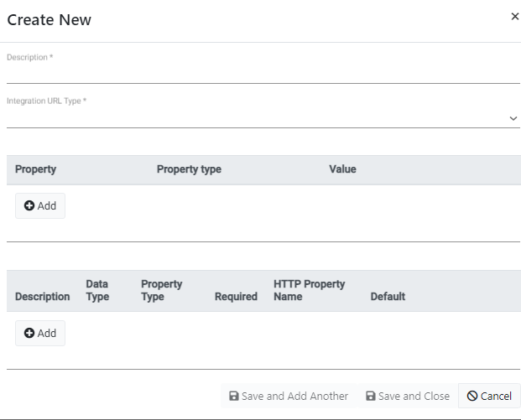The height and width of the screenshot is (420, 521).
Task: Click Save and Close button
Action: pos(408,396)
